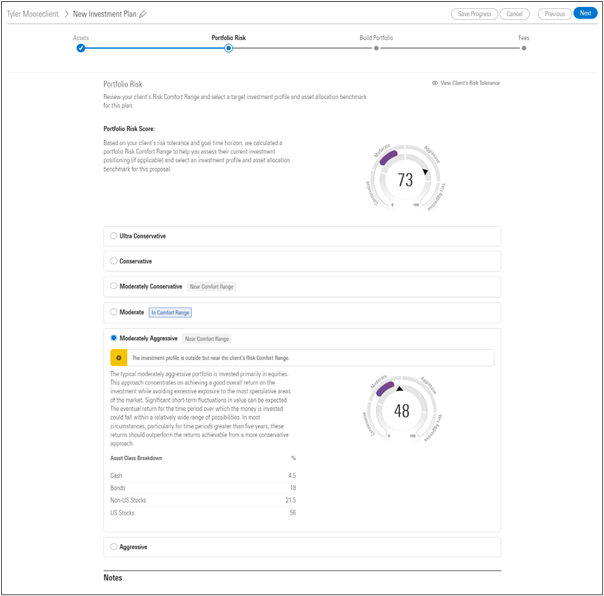
Task: Select the Moderately Aggressive radio button
Action: tap(114, 338)
